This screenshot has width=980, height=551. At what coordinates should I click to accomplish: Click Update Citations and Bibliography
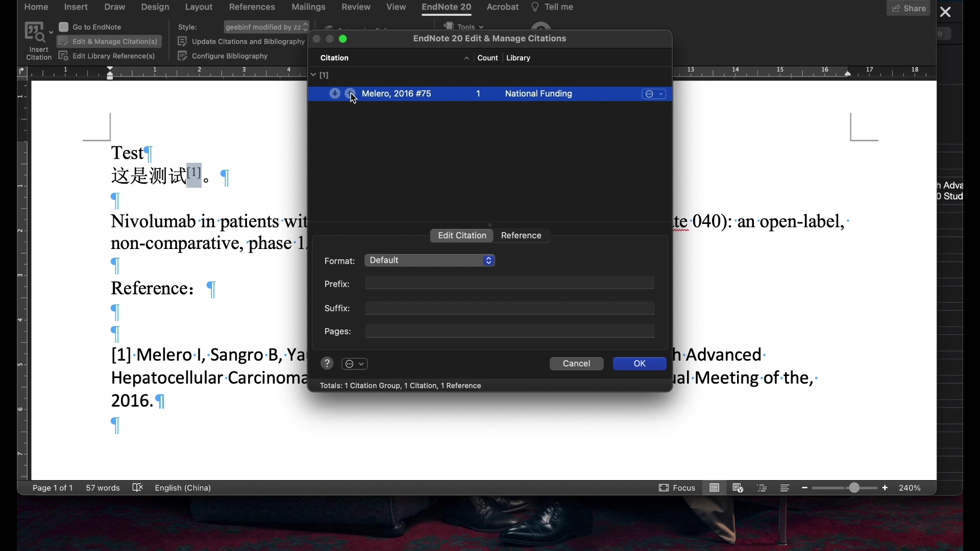coord(241,41)
